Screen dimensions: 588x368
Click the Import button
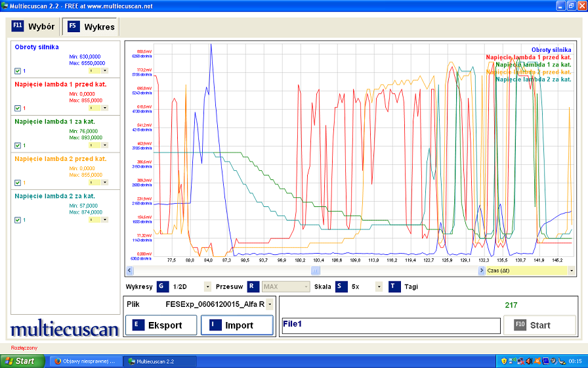pos(237,325)
